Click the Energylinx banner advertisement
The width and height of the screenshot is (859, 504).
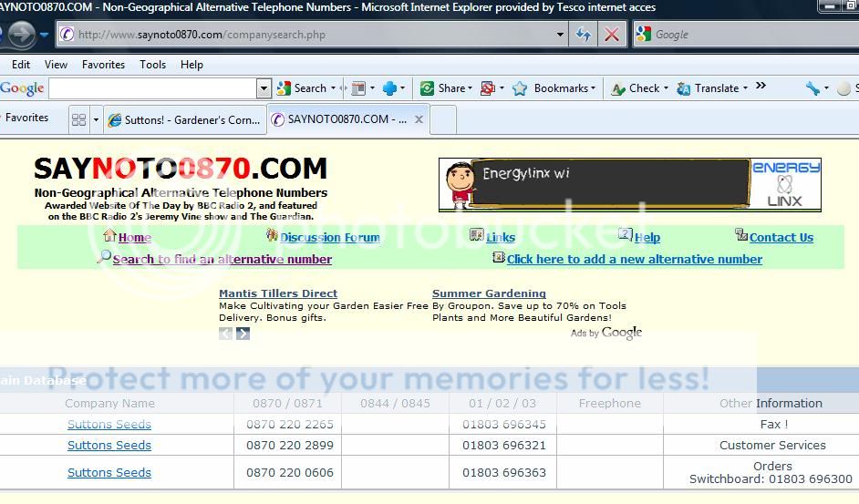tap(629, 184)
